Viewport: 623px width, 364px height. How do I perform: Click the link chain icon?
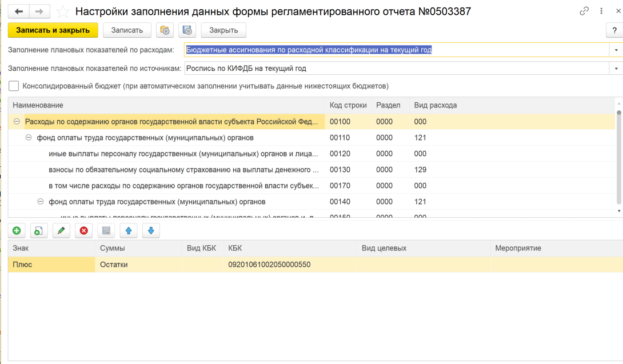pyautogui.click(x=584, y=11)
